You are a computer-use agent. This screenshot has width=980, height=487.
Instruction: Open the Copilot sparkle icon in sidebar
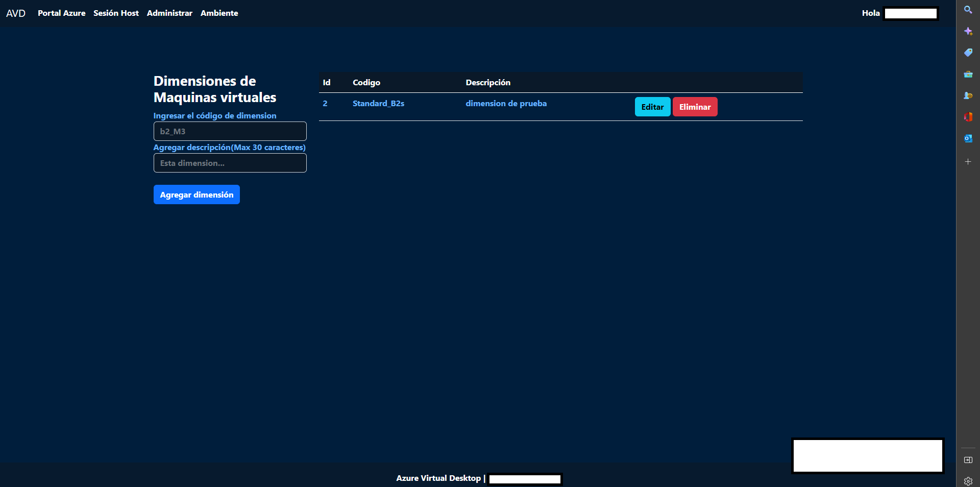(968, 31)
